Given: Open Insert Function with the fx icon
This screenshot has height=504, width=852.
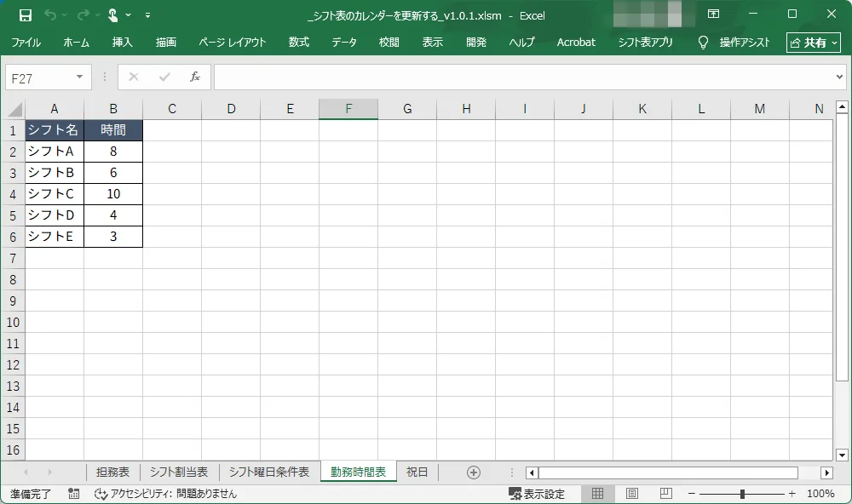Looking at the screenshot, I should pyautogui.click(x=196, y=77).
